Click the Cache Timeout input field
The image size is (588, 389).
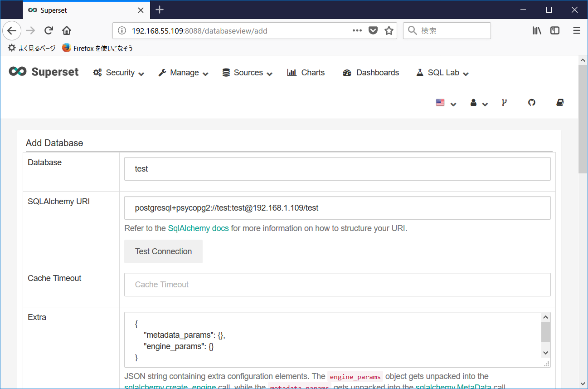[x=337, y=284]
